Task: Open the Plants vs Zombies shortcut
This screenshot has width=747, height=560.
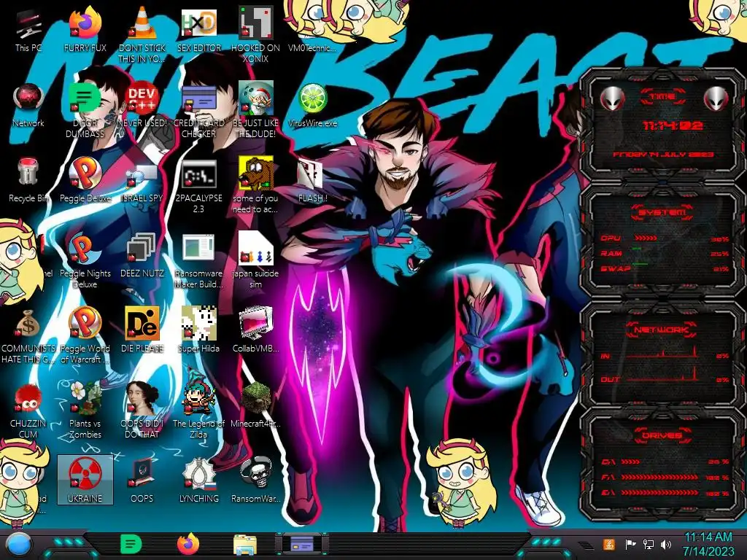Action: 85,411
